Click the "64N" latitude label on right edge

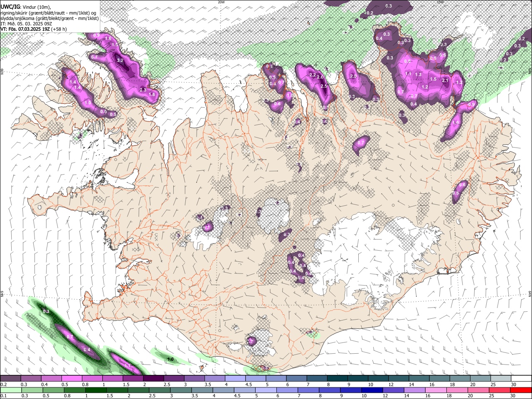tap(530, 293)
